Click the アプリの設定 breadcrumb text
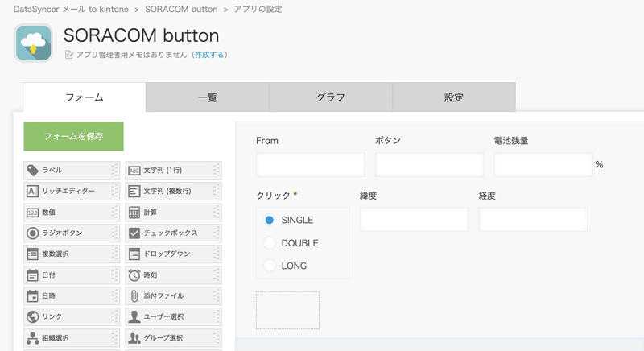 [x=258, y=9]
